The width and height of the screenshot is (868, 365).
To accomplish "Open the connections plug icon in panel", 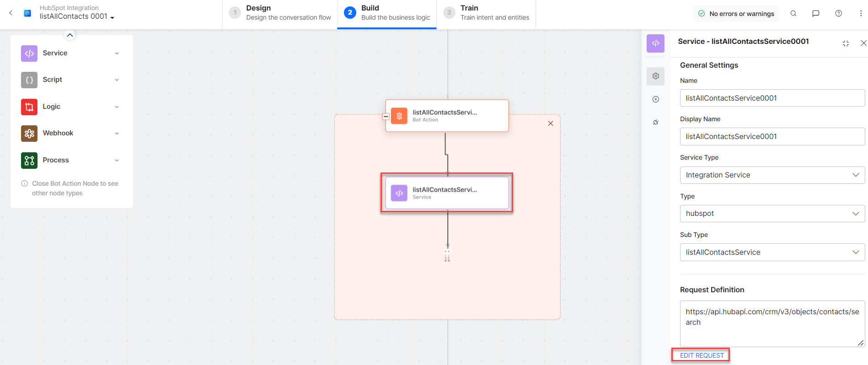I will [655, 122].
